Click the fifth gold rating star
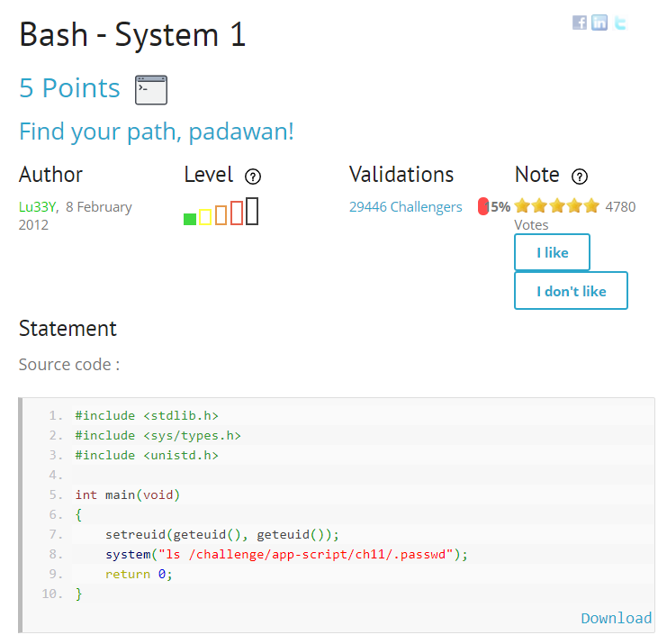Viewport: 667px width, 644px height. click(591, 206)
